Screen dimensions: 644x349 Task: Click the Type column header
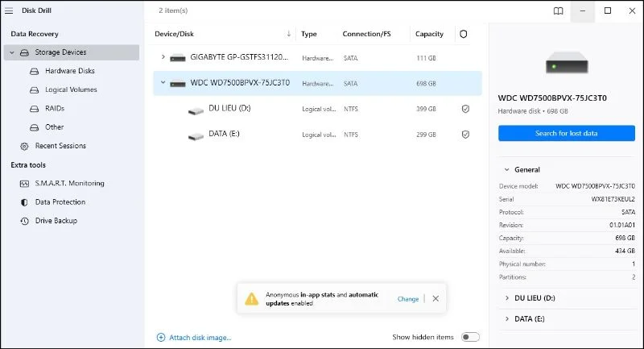309,34
